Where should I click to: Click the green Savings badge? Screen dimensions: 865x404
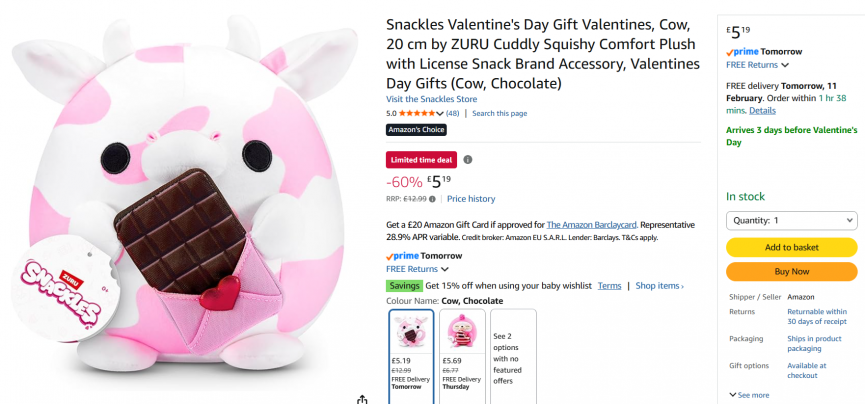click(404, 286)
